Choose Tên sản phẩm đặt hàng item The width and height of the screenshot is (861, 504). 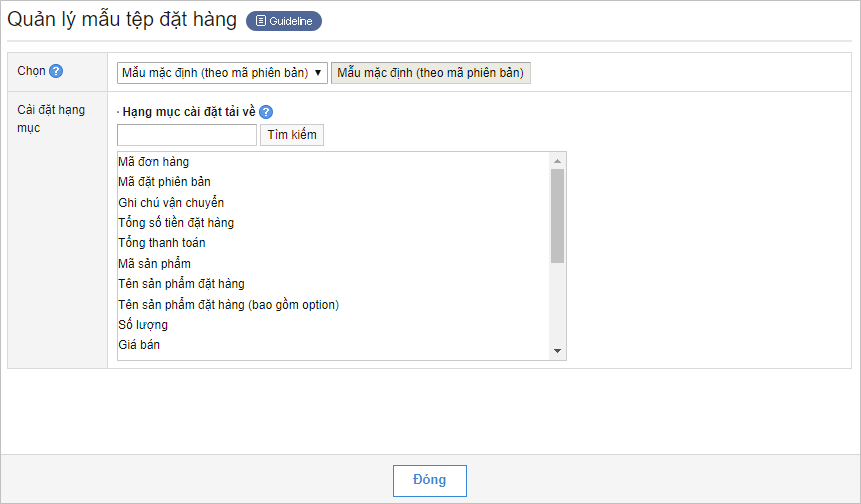click(x=181, y=284)
